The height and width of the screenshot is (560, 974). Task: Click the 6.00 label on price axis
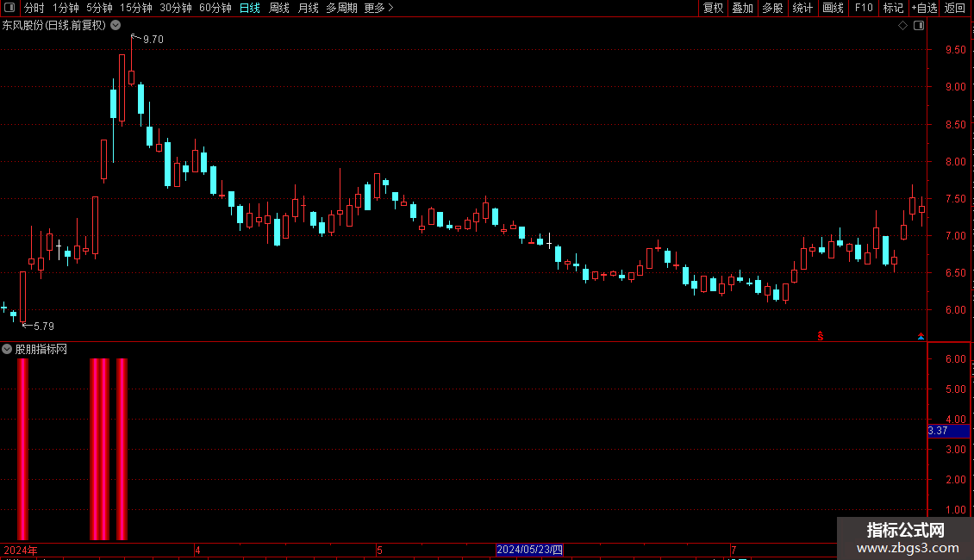(955, 310)
